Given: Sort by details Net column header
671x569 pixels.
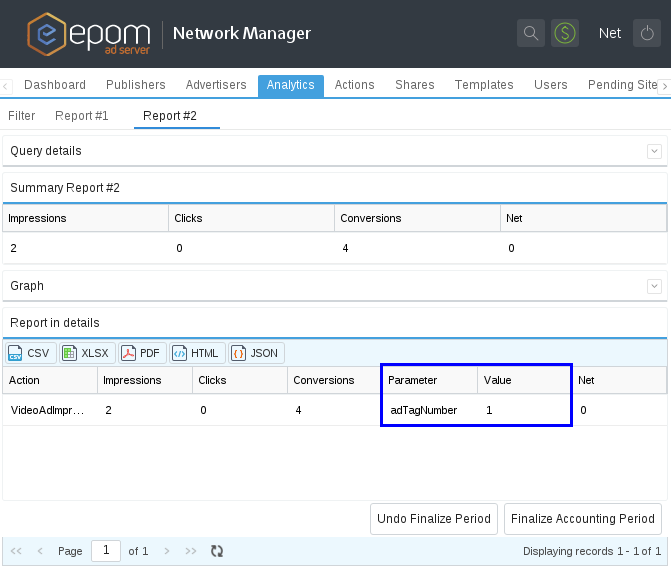Looking at the screenshot, I should point(619,380).
